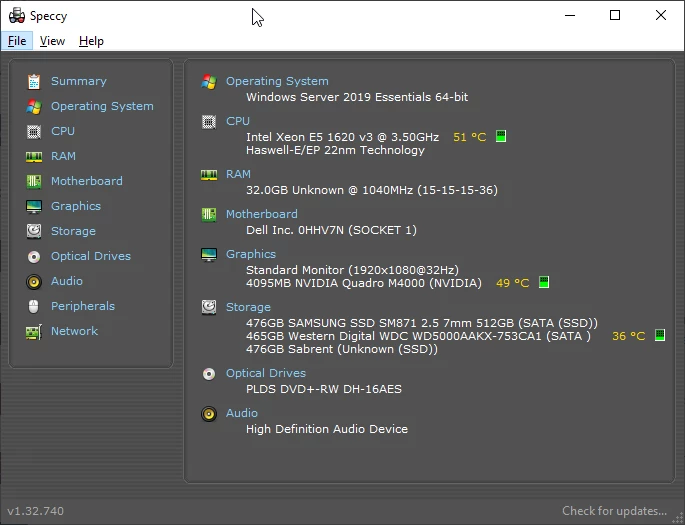This screenshot has height=525, width=685.
Task: Click the green GPU temperature indicator icon
Action: coord(544,282)
